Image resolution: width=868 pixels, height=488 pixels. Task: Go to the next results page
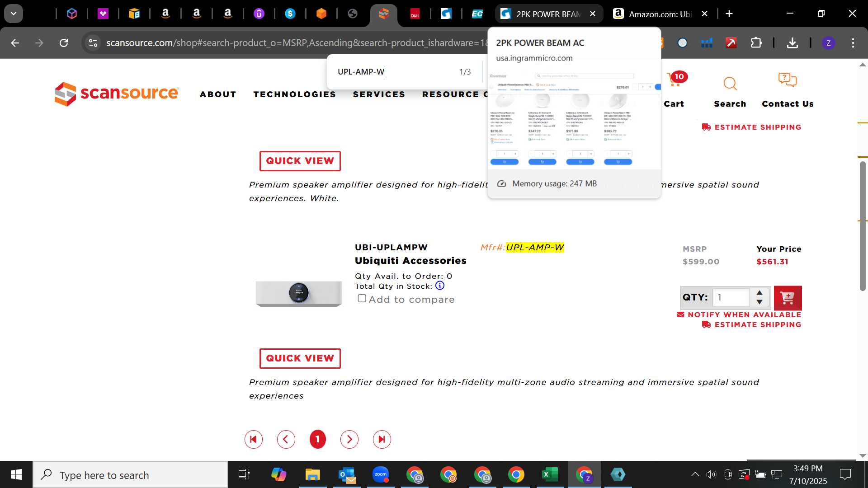click(349, 439)
